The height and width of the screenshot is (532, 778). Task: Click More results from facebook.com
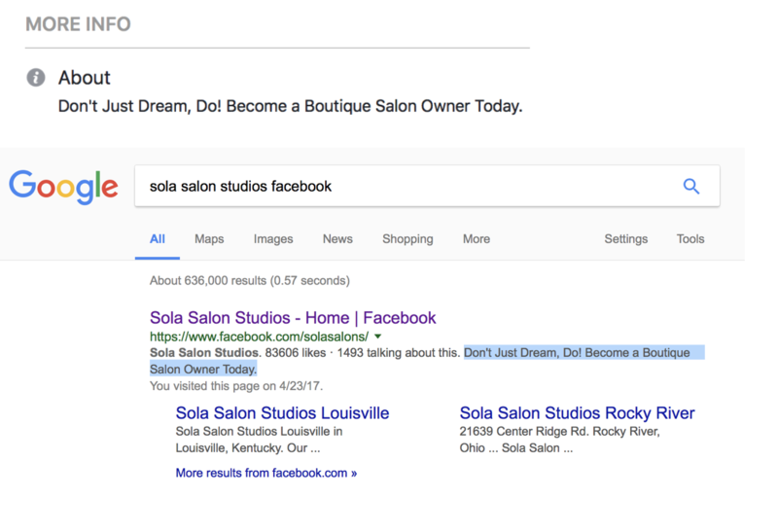coord(265,473)
